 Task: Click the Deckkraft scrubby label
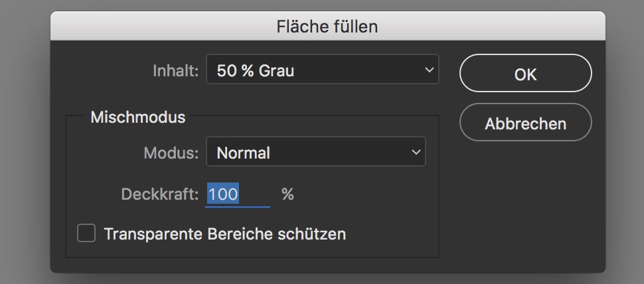pyautogui.click(x=160, y=194)
